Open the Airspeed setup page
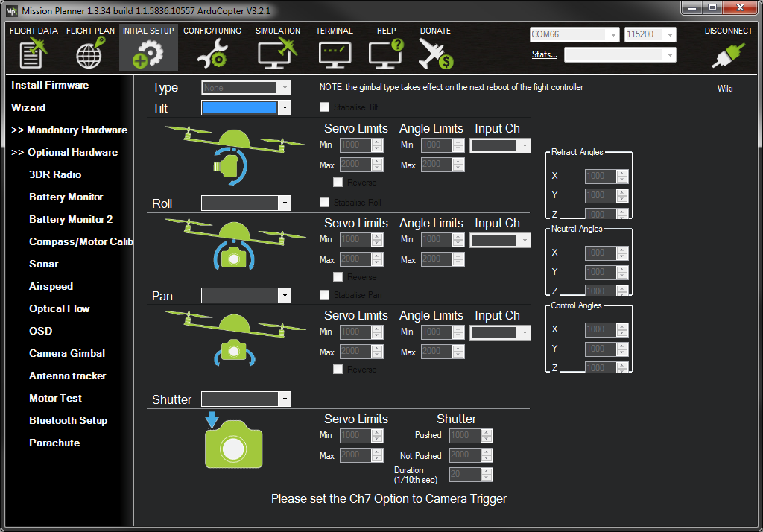This screenshot has width=763, height=532. pyautogui.click(x=51, y=287)
